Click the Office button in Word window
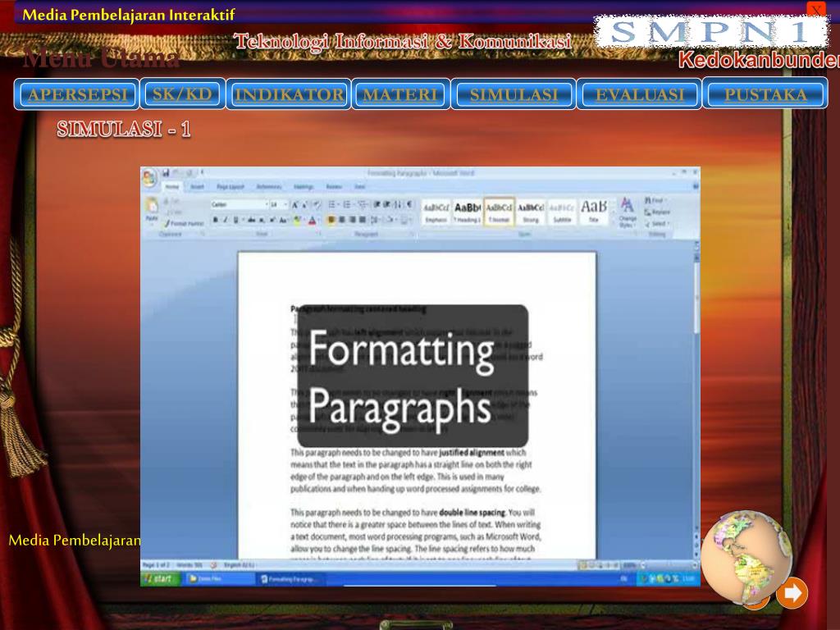Screen dimensions: 840x630 click(149, 178)
